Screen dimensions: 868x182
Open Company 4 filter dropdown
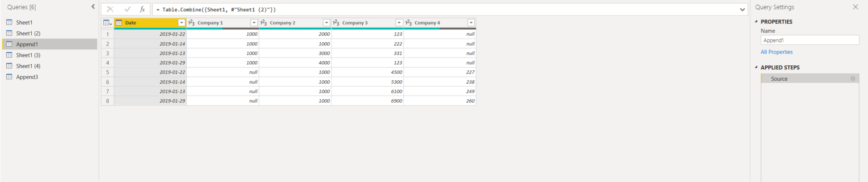point(471,23)
